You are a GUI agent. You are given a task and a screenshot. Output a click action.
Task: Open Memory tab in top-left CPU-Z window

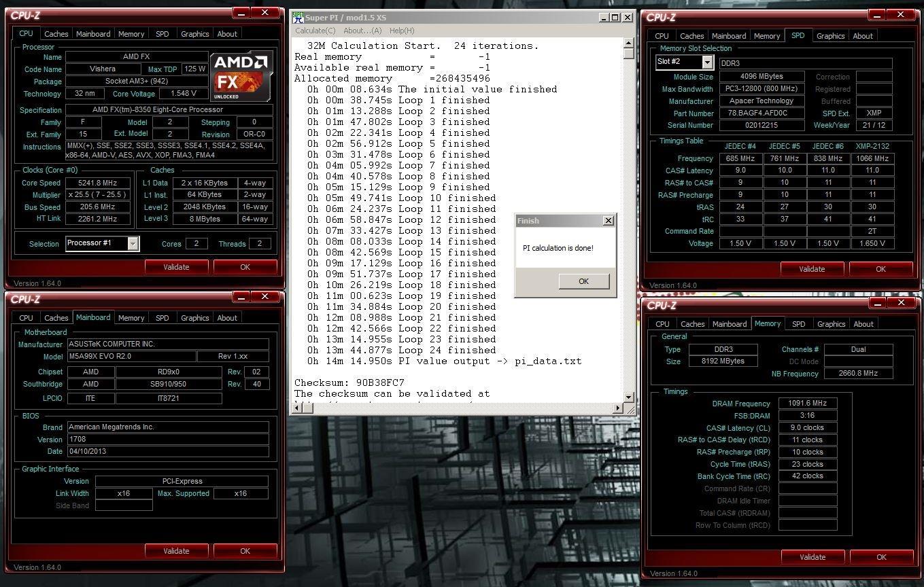(x=131, y=34)
